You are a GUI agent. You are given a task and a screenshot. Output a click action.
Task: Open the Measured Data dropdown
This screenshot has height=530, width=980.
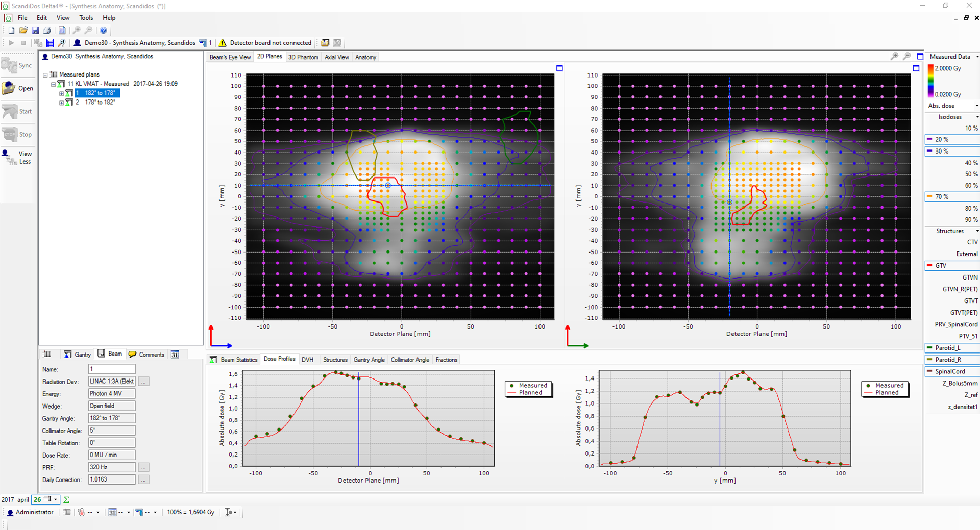pos(953,57)
